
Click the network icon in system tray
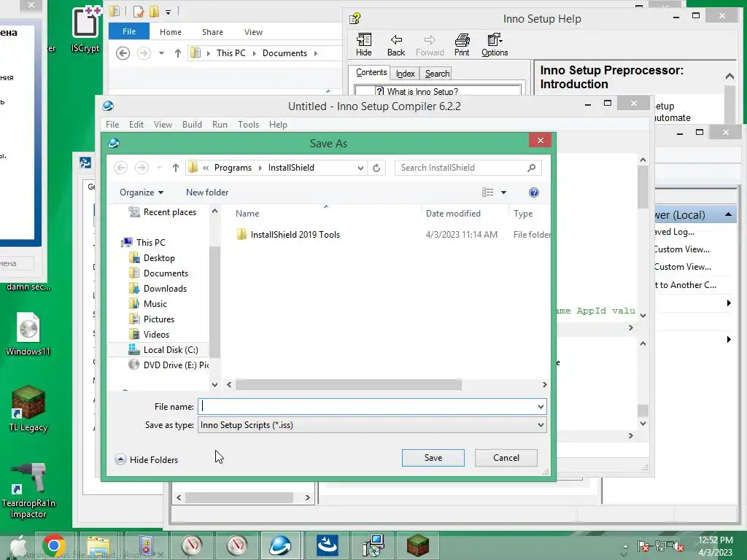(661, 546)
